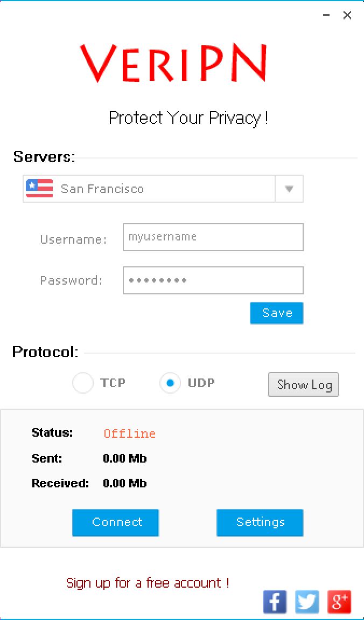Click the Offline status text
Screen dimensions: 364x620
129,433
